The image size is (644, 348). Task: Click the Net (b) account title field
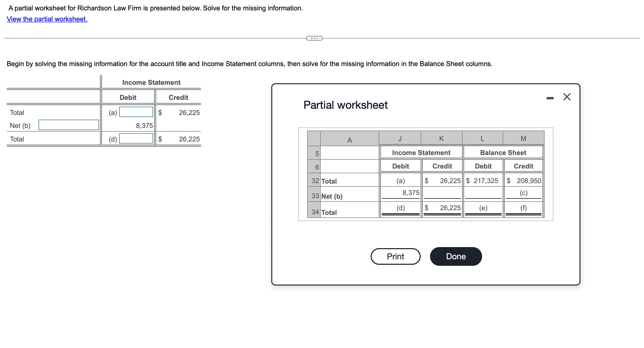tap(68, 125)
